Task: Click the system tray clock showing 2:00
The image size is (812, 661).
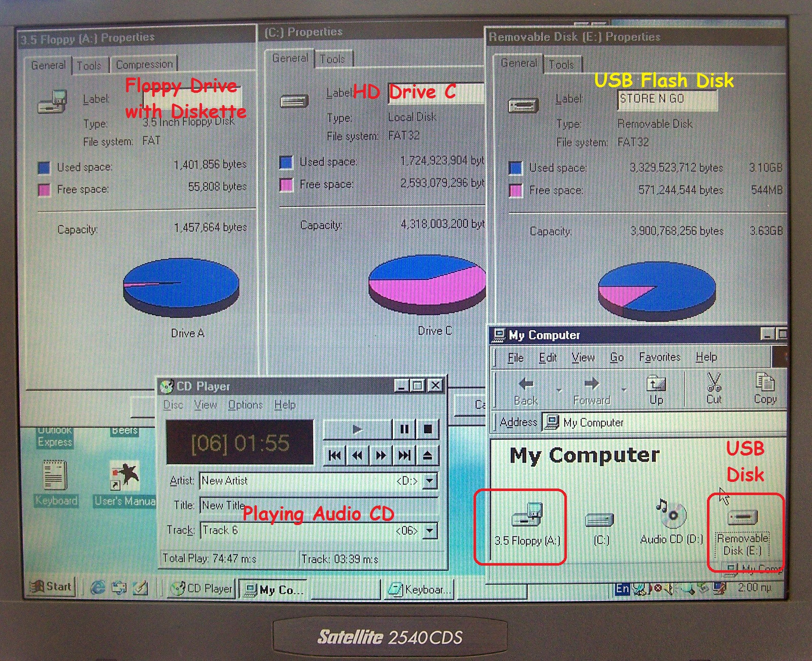Action: [x=754, y=587]
